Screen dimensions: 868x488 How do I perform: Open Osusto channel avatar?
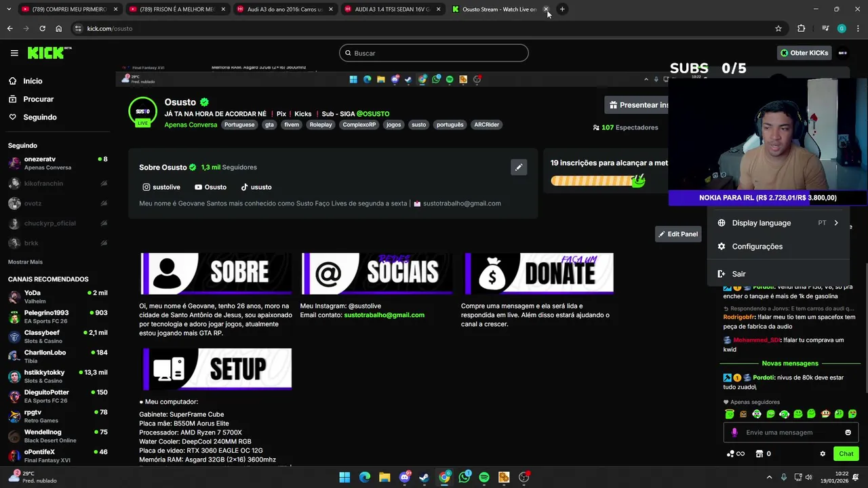click(142, 111)
